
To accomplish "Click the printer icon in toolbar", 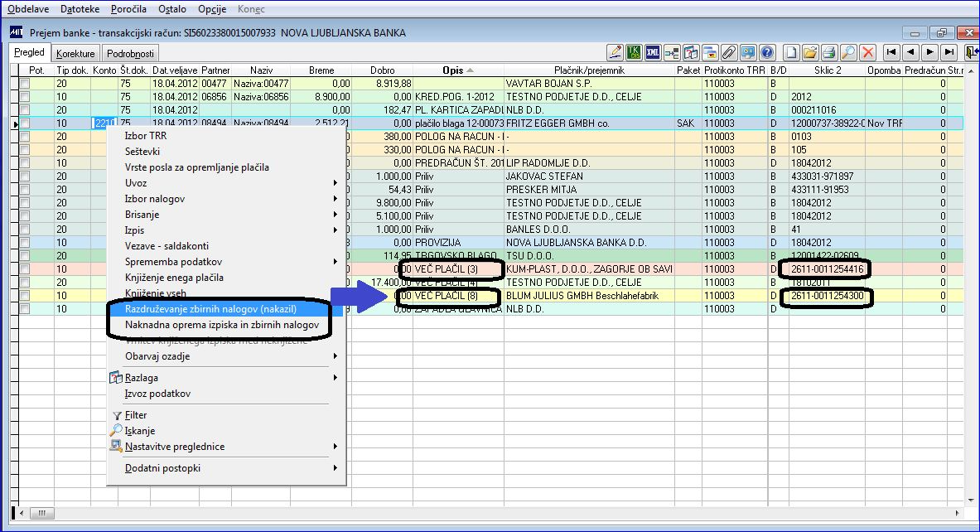I will click(829, 52).
